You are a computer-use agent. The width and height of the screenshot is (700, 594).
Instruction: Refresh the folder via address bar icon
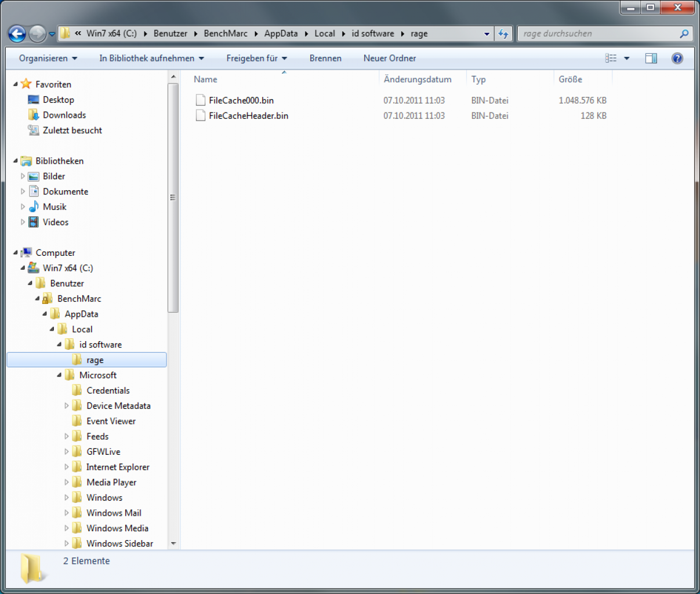coord(504,34)
